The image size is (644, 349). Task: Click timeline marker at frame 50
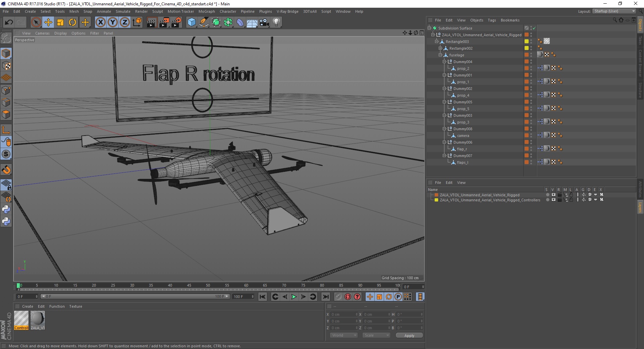click(x=208, y=286)
